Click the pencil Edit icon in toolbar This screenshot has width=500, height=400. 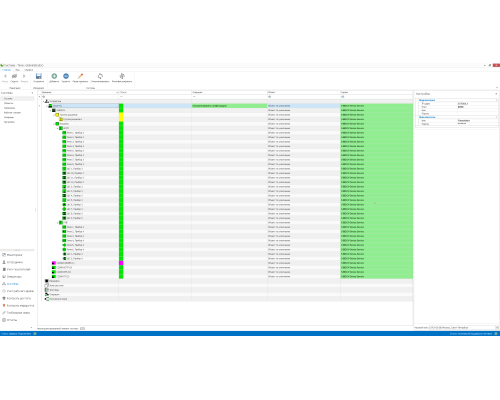[80, 76]
